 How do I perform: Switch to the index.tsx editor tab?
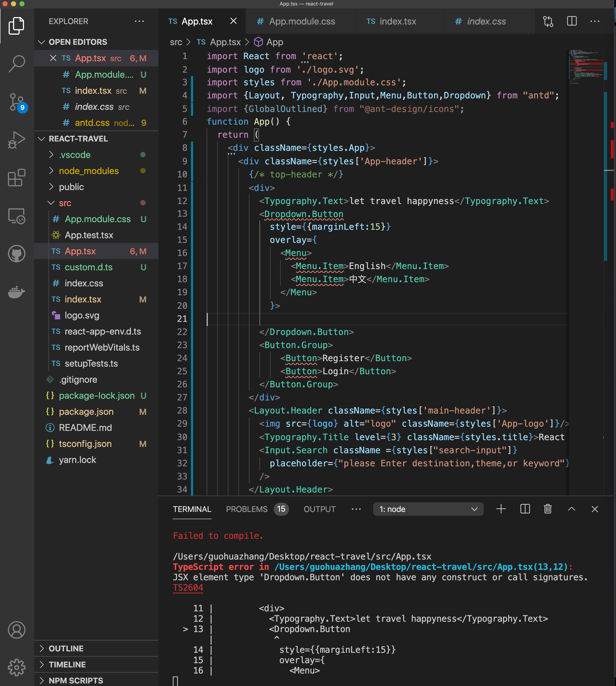tap(399, 21)
